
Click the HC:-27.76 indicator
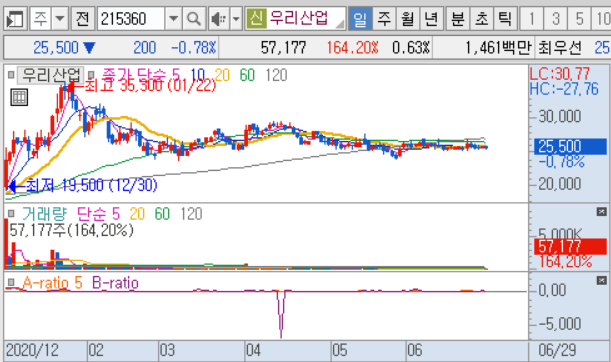pyautogui.click(x=563, y=89)
